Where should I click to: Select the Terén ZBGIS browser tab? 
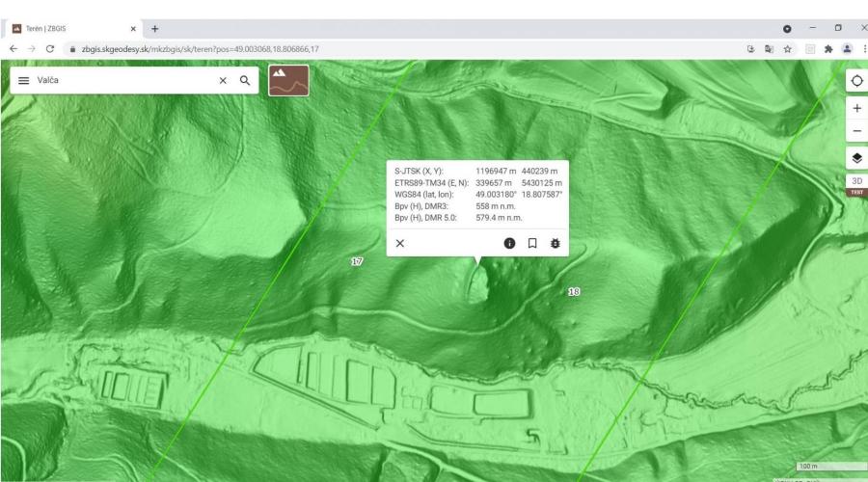[70, 29]
